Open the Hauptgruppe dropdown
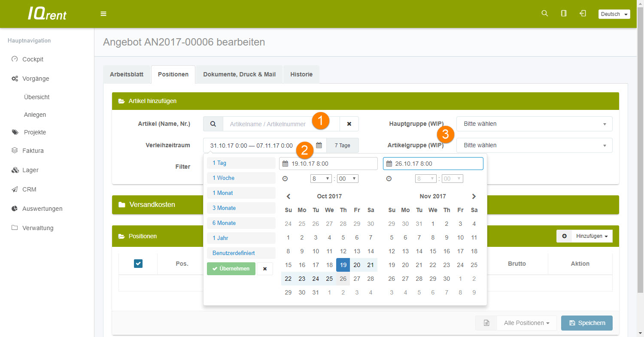This screenshot has width=644, height=337. point(534,124)
